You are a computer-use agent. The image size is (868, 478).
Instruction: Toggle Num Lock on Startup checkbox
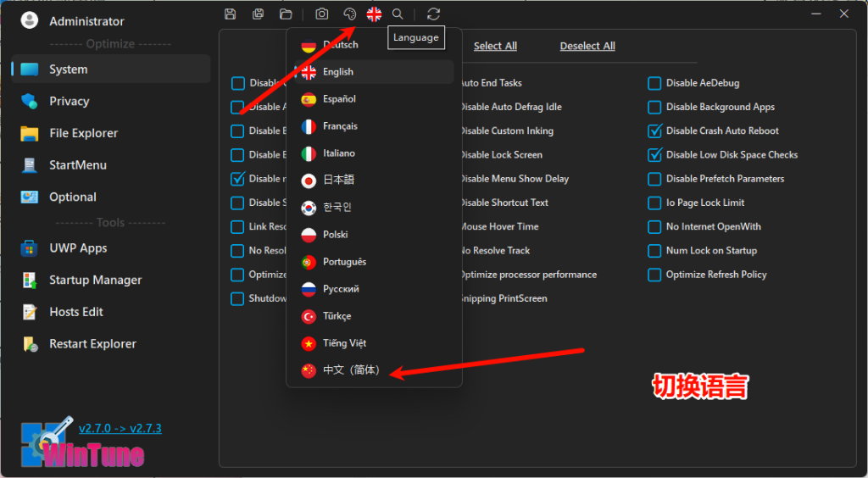(654, 251)
